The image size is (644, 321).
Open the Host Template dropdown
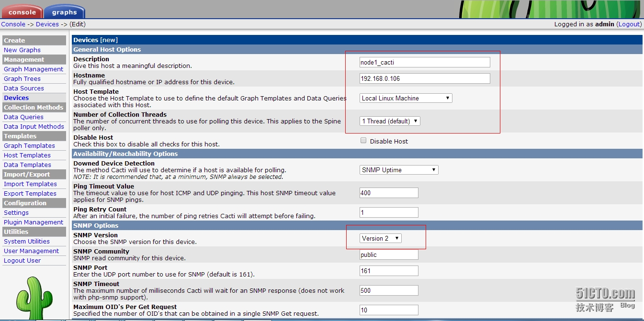(406, 98)
